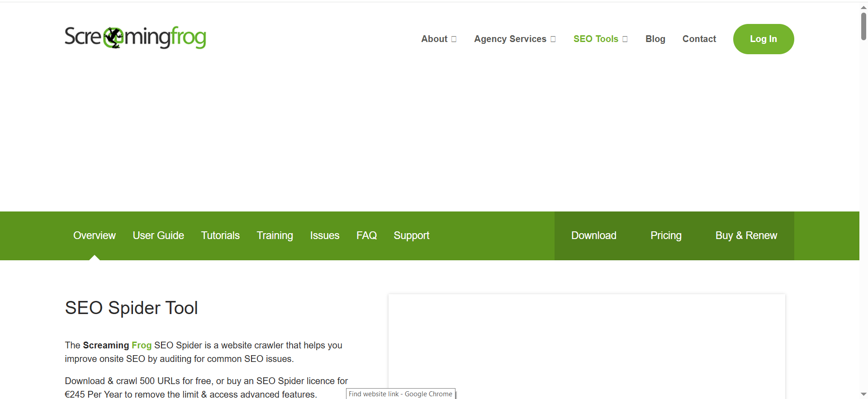Click Buy & Renew
868x399 pixels.
tap(746, 235)
